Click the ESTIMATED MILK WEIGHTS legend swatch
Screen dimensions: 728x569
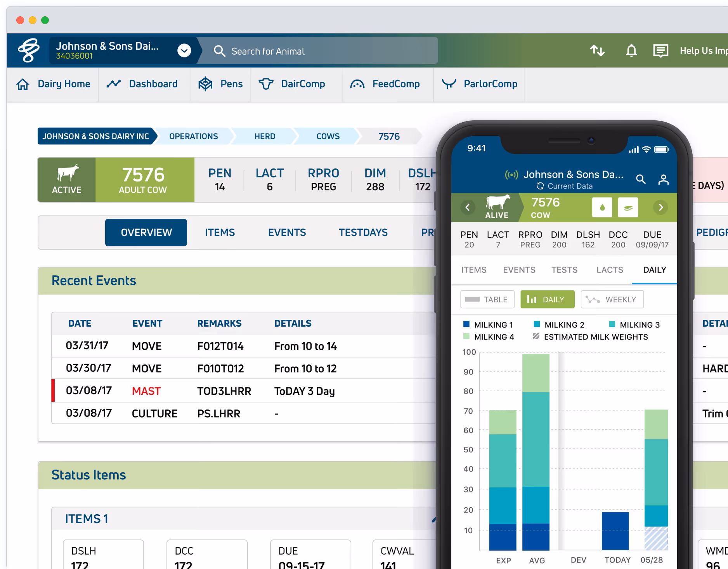[x=536, y=337]
